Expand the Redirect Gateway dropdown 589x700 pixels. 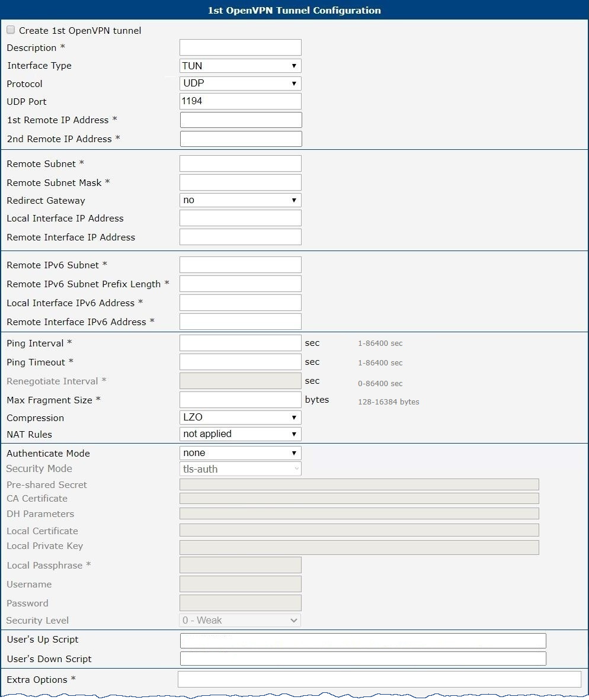click(x=240, y=200)
